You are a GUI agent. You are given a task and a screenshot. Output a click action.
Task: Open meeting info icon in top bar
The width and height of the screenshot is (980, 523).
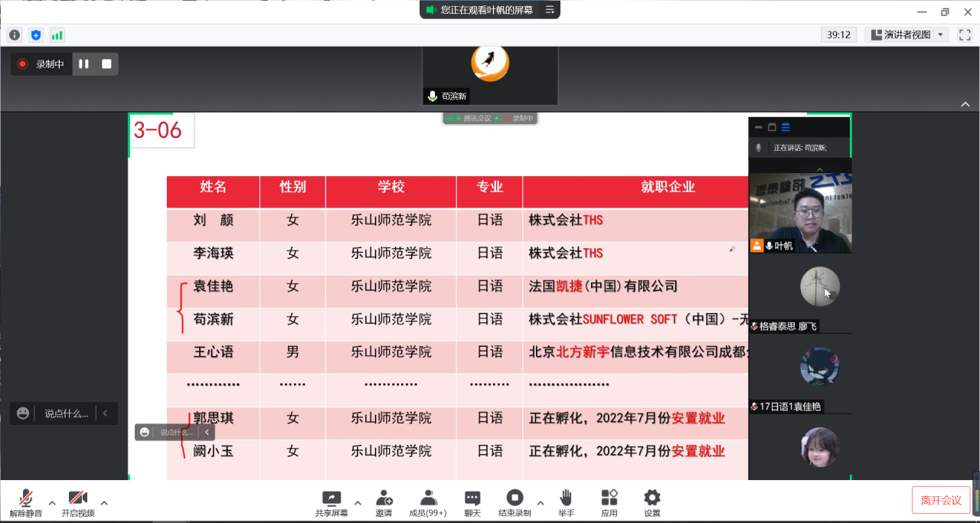15,34
